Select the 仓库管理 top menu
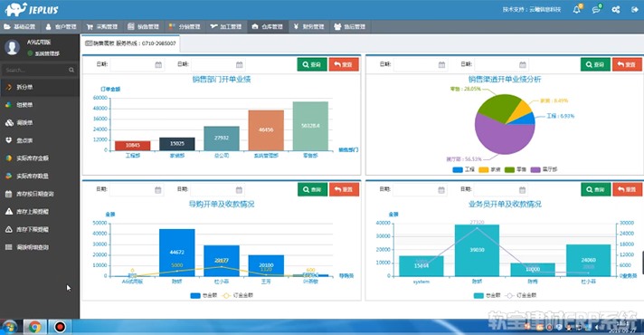 (x=268, y=27)
